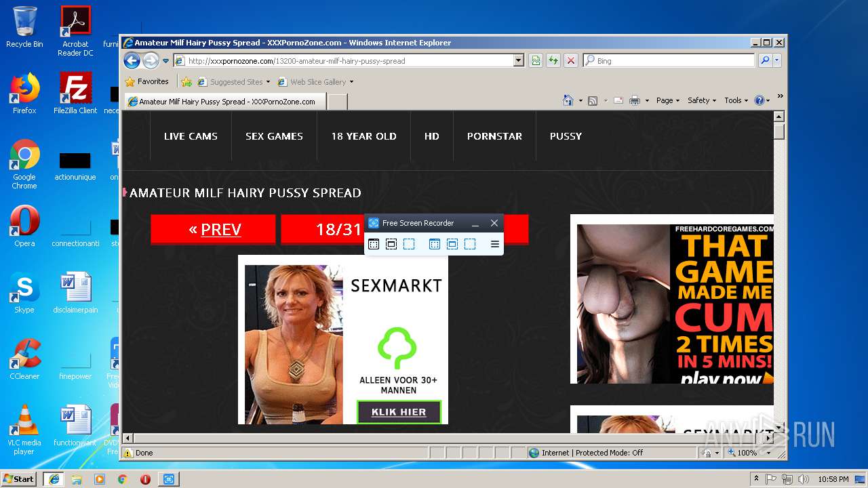Go back with the IE Back arrow
868x488 pixels.
point(132,61)
